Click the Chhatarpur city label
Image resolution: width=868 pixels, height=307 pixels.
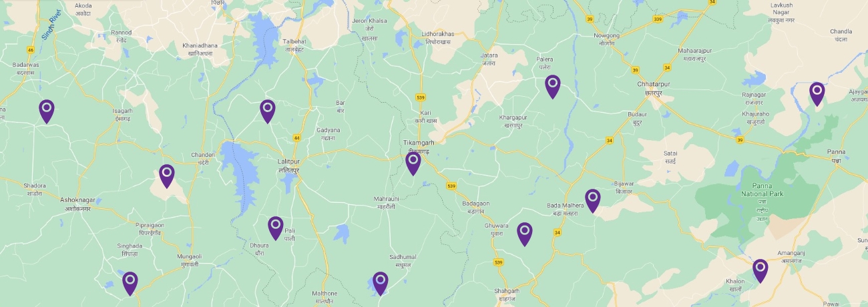tap(653, 87)
